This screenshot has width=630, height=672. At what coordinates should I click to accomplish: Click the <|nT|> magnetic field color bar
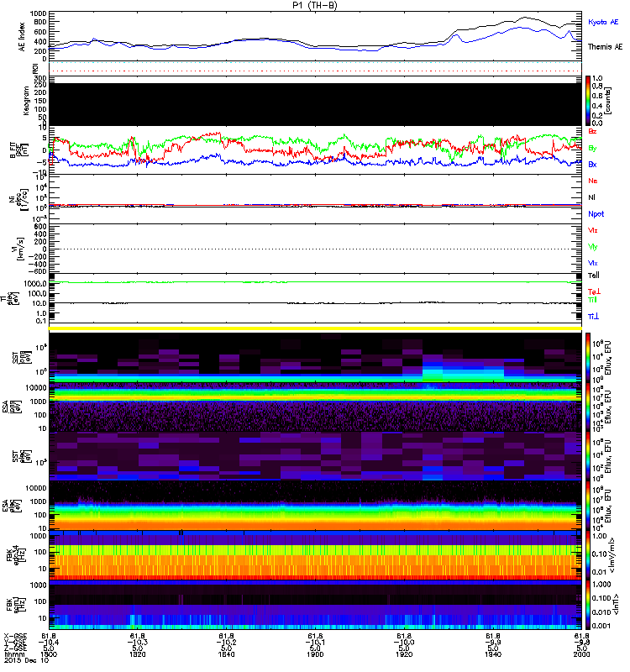pyautogui.click(x=587, y=605)
